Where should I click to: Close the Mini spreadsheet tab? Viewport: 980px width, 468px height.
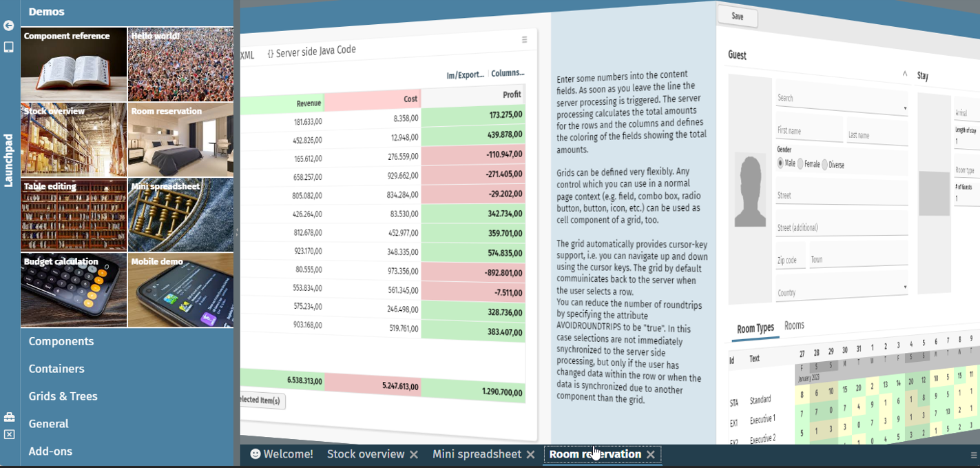coord(530,454)
